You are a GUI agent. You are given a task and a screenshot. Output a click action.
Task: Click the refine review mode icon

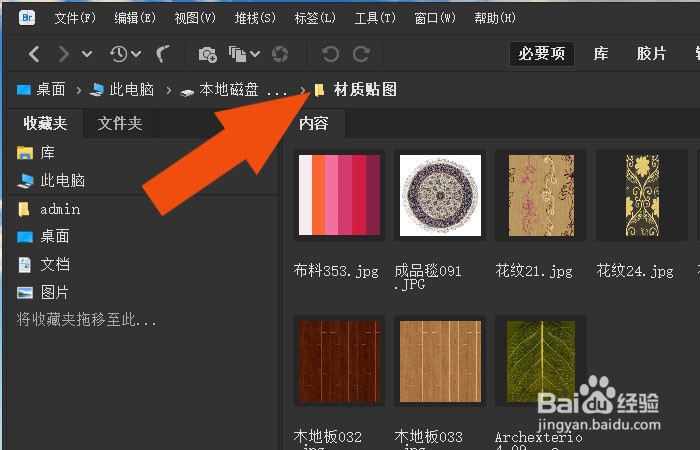click(238, 54)
